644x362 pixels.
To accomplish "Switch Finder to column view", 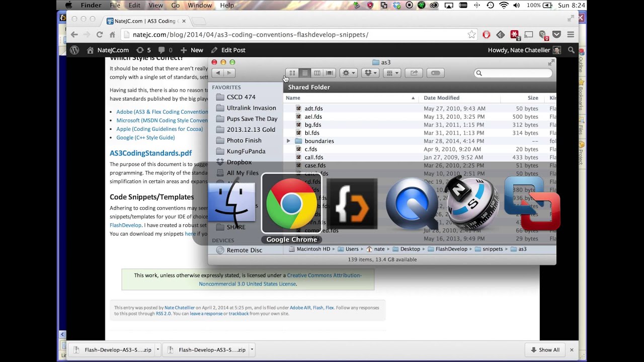I will (x=317, y=73).
